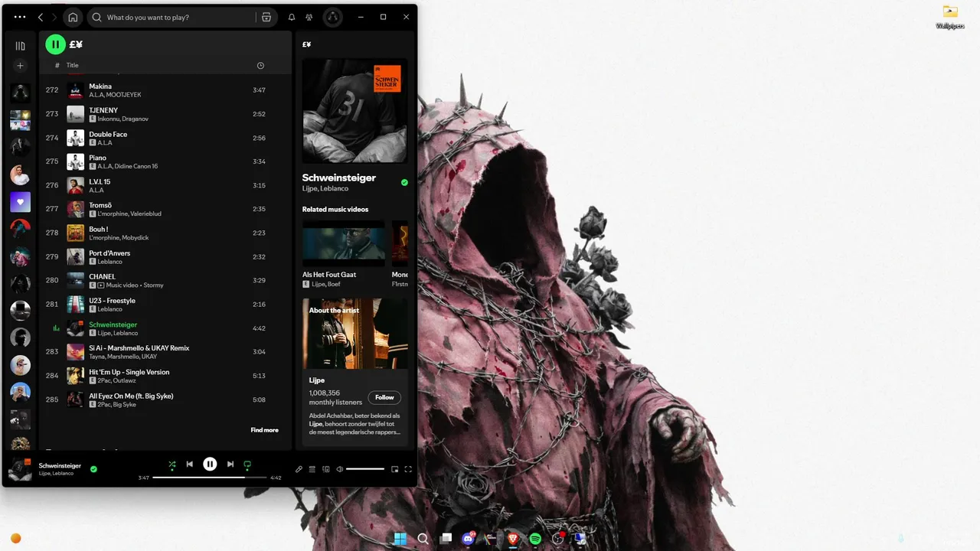Click the Find more link

[264, 430]
